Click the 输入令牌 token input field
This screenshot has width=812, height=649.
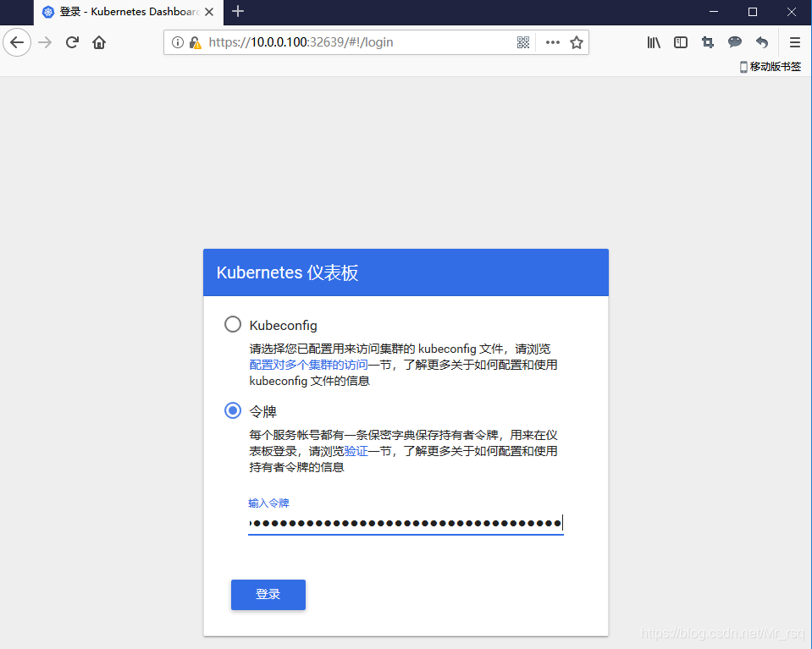coord(405,522)
